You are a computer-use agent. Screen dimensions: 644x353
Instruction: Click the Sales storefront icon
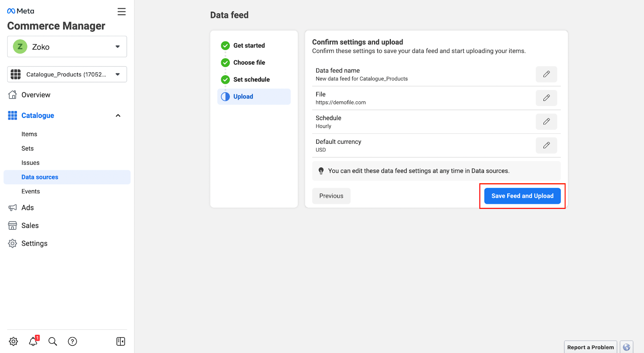(12, 225)
